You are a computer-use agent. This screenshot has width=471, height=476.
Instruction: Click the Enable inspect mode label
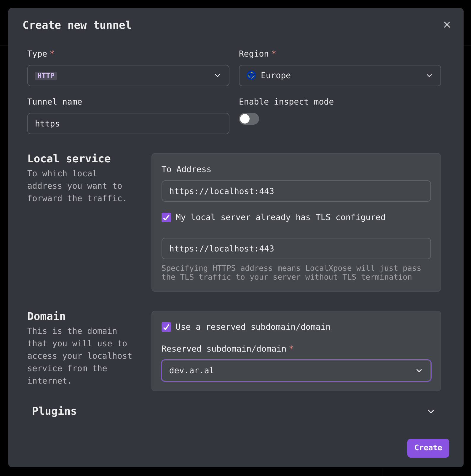(286, 102)
